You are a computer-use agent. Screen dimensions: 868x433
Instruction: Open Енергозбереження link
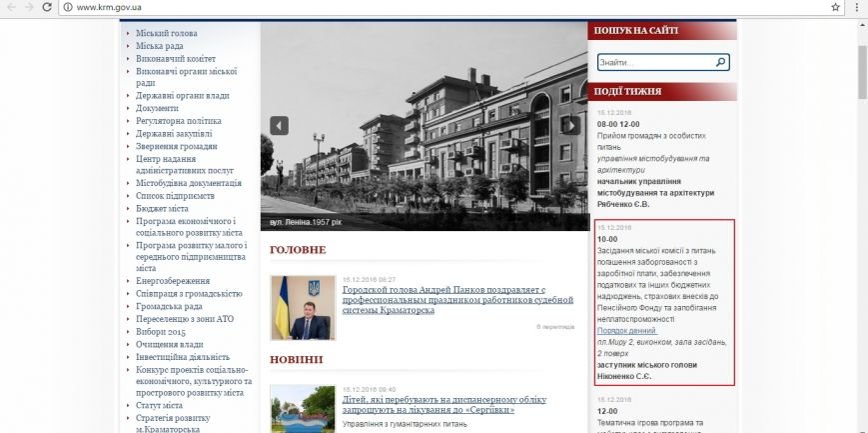coord(173,281)
